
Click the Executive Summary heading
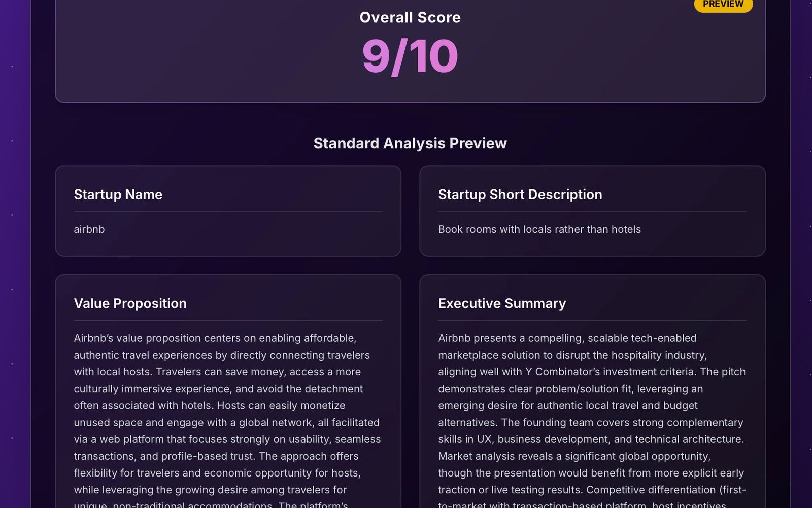[501, 303]
